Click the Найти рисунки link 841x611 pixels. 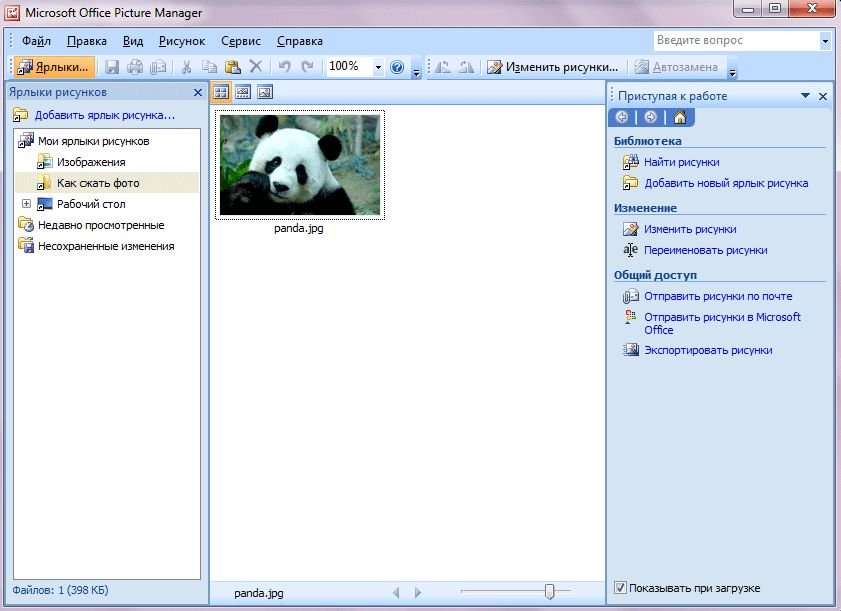(x=681, y=162)
